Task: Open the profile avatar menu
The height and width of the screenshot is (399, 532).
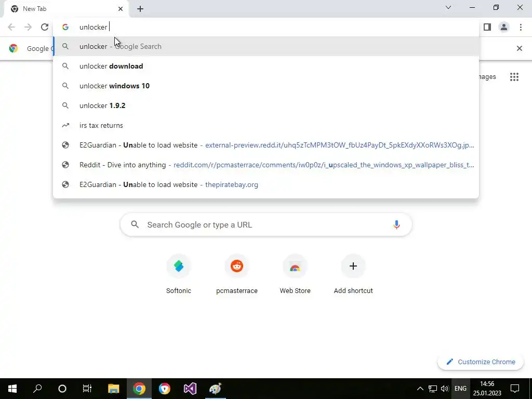Action: 504,27
